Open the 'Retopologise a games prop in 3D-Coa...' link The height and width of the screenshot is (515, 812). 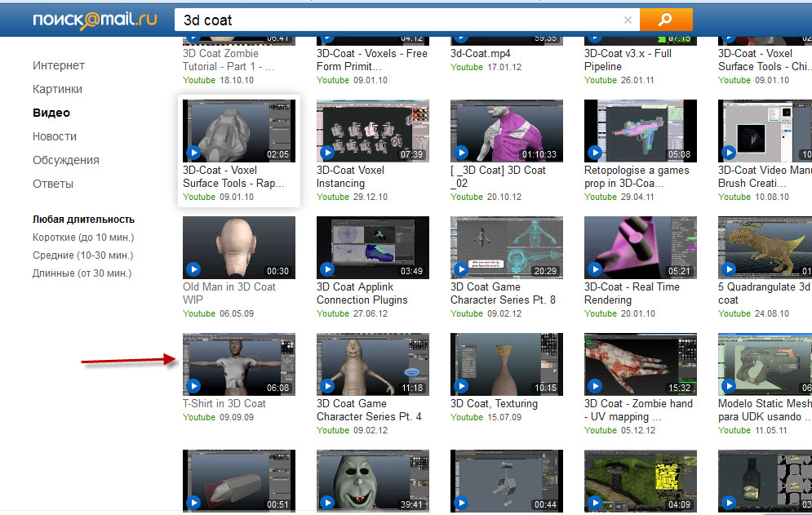(637, 176)
